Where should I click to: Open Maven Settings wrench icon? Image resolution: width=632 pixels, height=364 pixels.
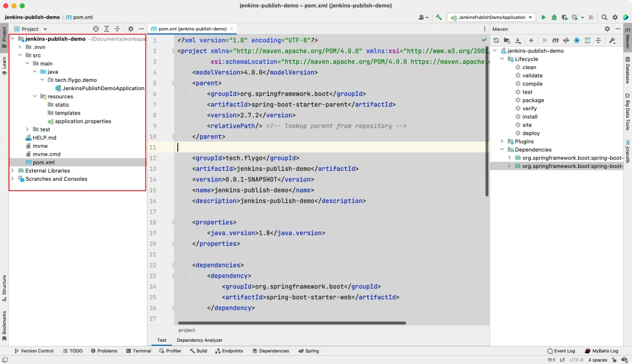612,40
